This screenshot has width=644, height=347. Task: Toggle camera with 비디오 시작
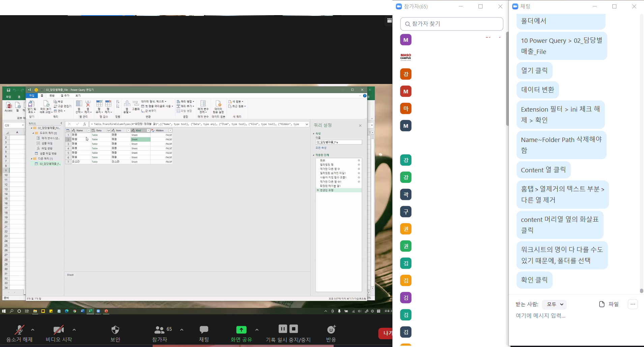pos(59,329)
